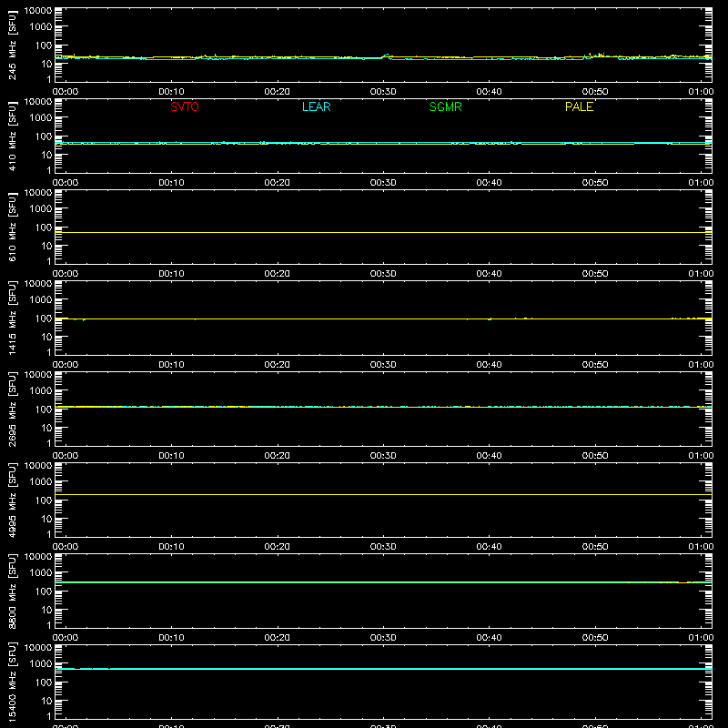Click the 10 y-tick of the 1415 MHz panel
The image size is (728, 728).
[46, 337]
